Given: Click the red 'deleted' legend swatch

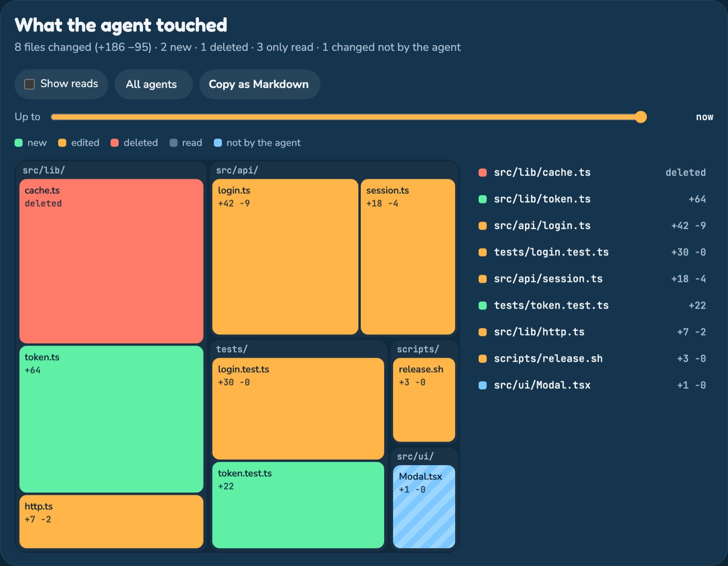Looking at the screenshot, I should (x=115, y=143).
